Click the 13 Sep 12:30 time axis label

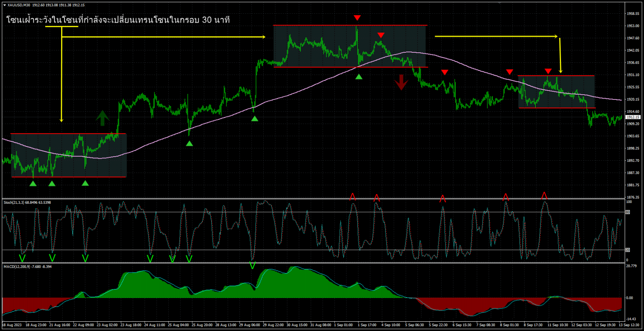[x=629, y=325]
